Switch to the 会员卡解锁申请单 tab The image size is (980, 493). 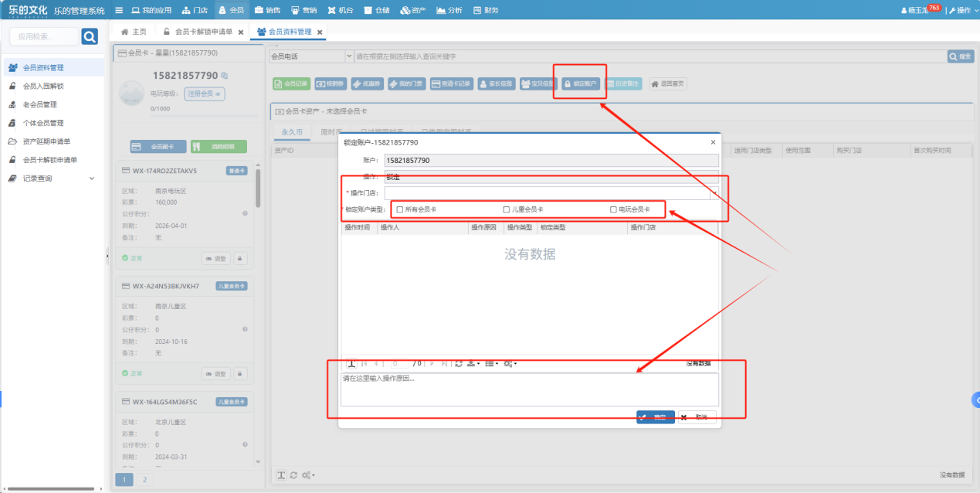pyautogui.click(x=202, y=32)
